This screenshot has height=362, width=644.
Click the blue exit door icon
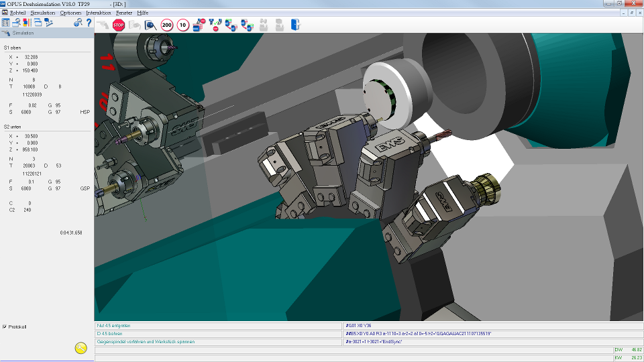click(295, 25)
